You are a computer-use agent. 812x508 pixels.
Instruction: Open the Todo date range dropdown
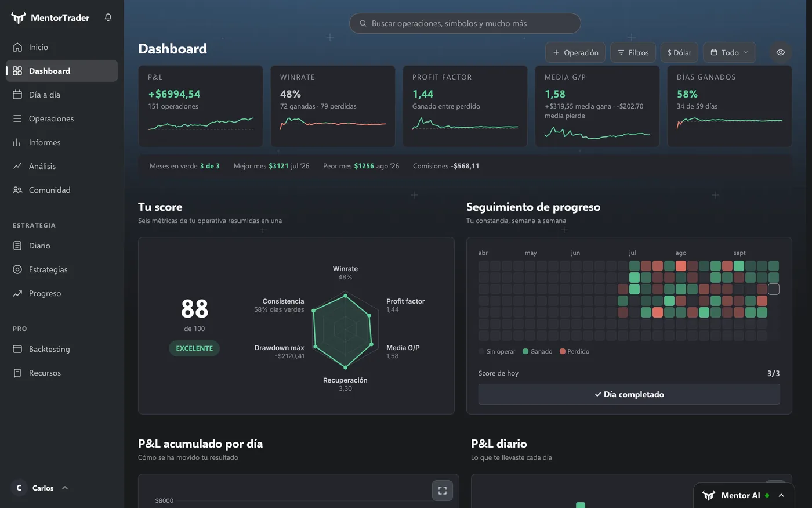tap(730, 52)
